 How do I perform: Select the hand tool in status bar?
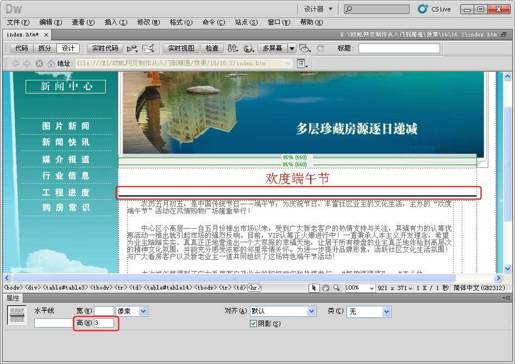coord(326,287)
